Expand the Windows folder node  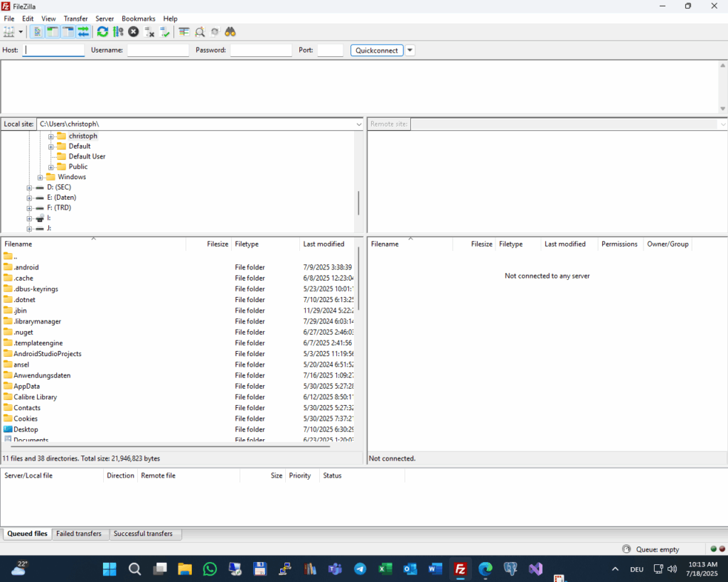tap(40, 177)
